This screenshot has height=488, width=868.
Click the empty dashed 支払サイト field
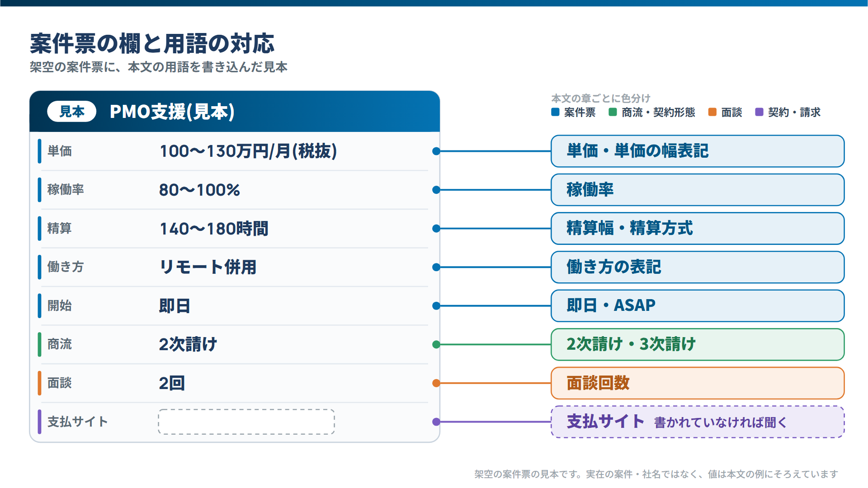pos(246,422)
